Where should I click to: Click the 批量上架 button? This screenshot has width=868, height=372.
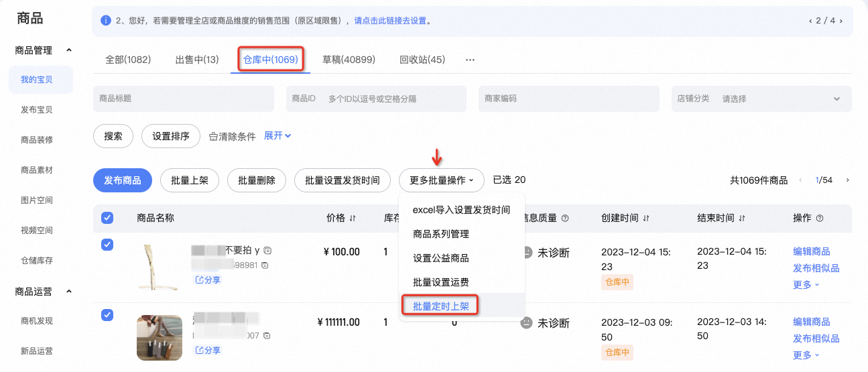point(190,180)
